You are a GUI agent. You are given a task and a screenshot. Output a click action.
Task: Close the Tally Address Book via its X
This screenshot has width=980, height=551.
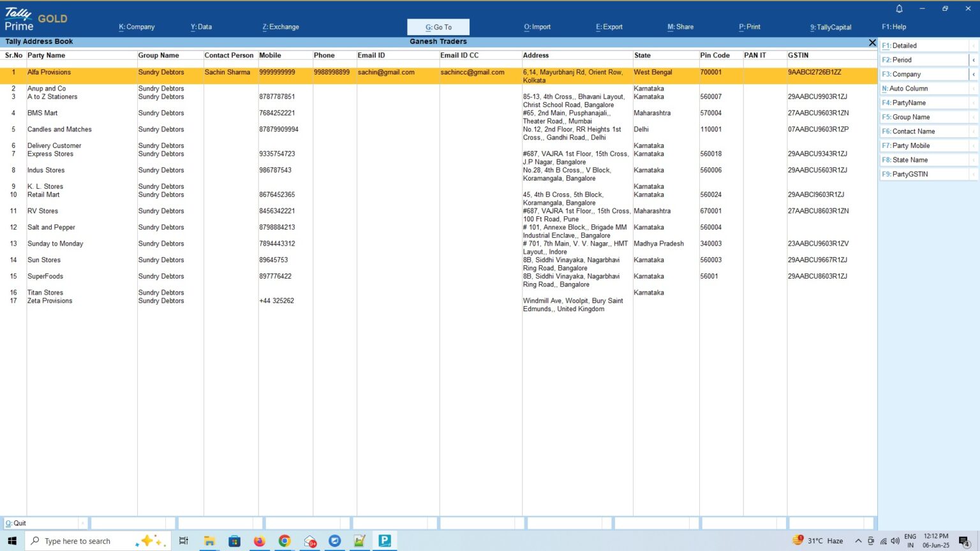click(x=872, y=42)
